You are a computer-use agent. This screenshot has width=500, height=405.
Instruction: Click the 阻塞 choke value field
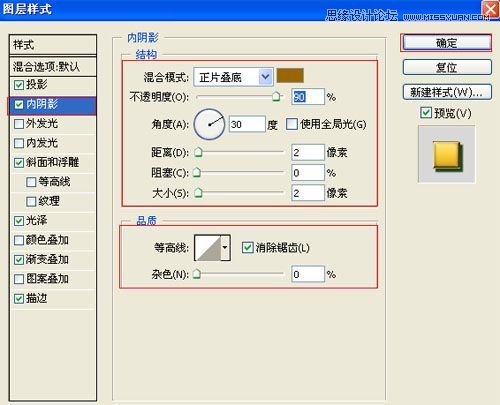[308, 173]
